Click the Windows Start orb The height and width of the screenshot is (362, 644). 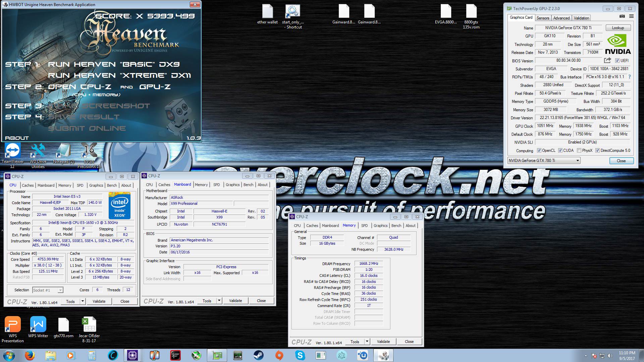point(8,355)
